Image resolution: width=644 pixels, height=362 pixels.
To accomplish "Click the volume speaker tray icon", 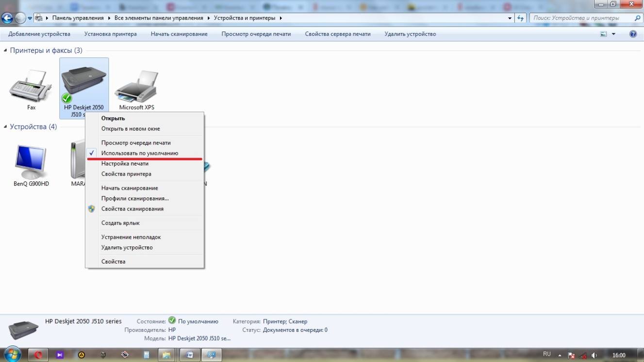I will tap(594, 355).
